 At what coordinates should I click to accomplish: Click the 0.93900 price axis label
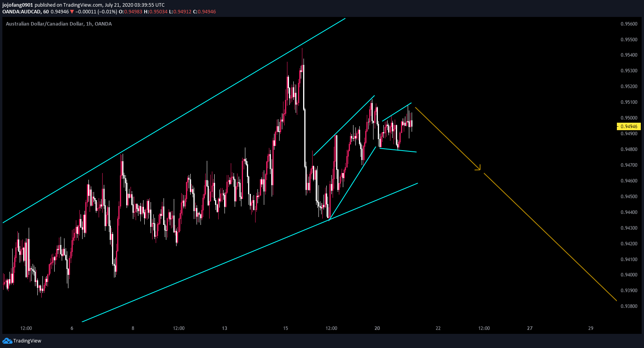tap(629, 291)
